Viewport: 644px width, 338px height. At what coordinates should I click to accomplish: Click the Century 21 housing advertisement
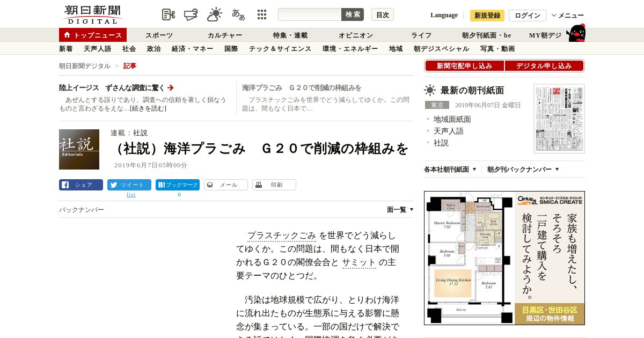coord(504,258)
